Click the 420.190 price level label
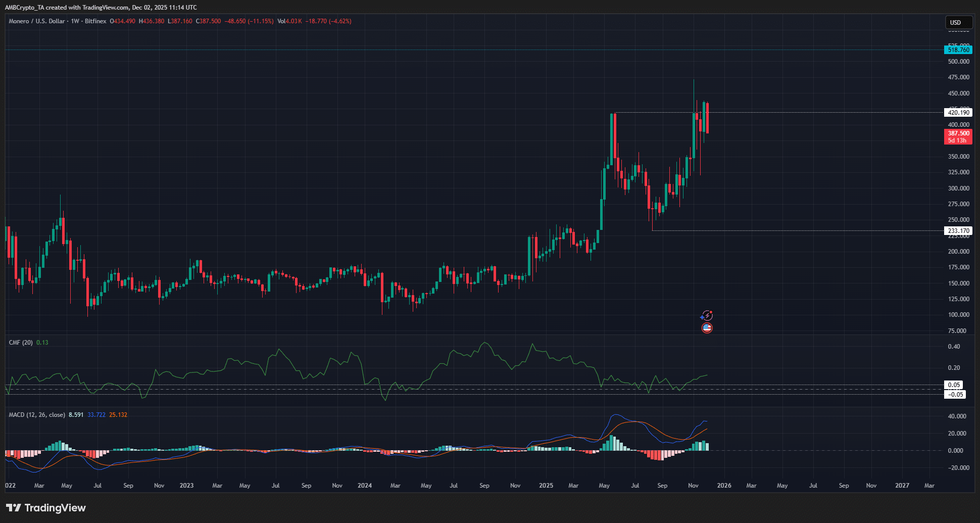This screenshot has height=523, width=980. point(958,113)
